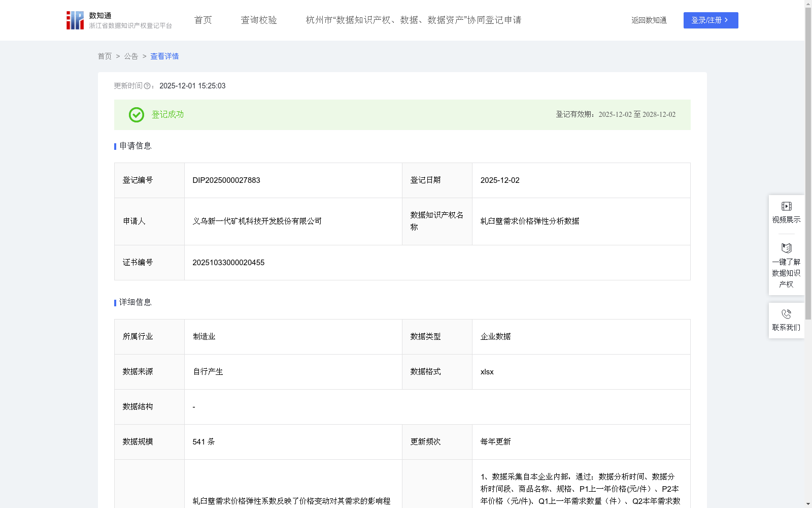The height and width of the screenshot is (508, 812).
Task: Click the 返回数知通 link
Action: coord(649,20)
